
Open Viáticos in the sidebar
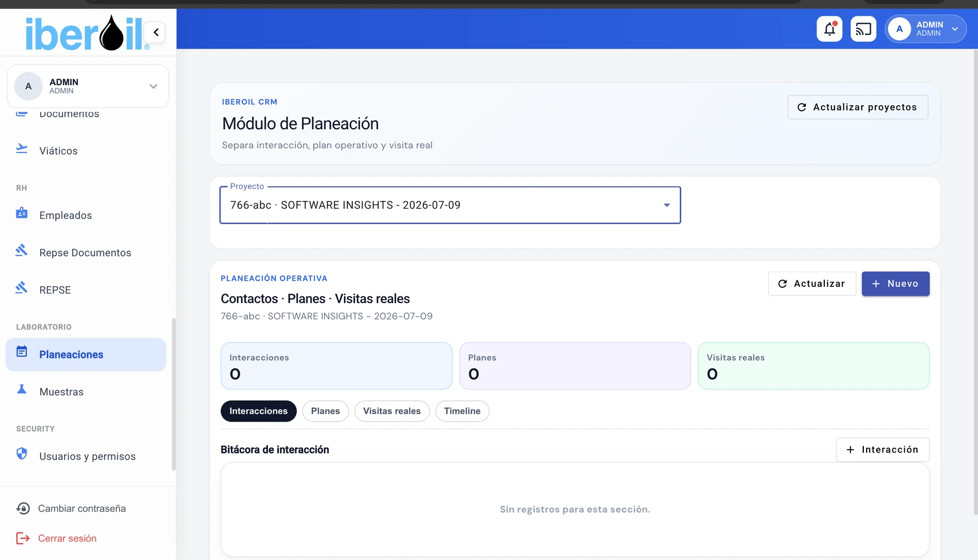pyautogui.click(x=86, y=151)
